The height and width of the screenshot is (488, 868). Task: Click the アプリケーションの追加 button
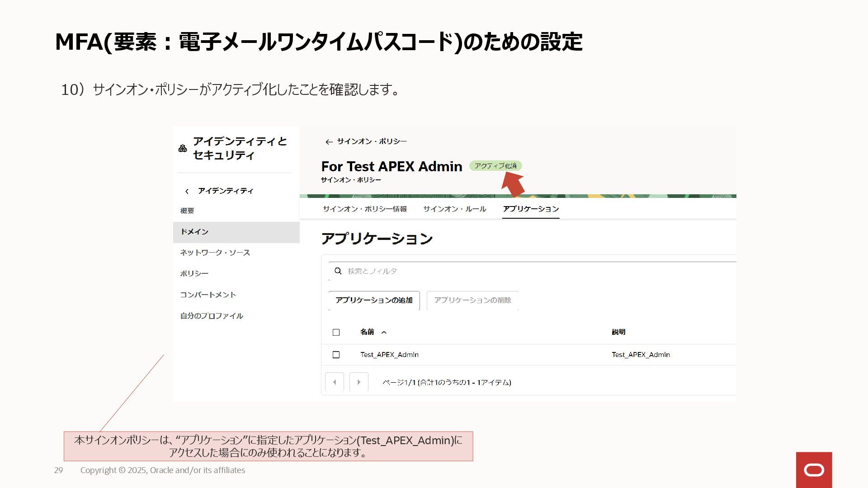coord(374,300)
